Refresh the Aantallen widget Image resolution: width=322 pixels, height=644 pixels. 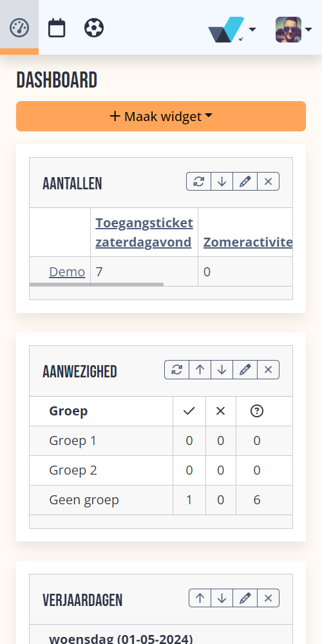click(x=199, y=182)
